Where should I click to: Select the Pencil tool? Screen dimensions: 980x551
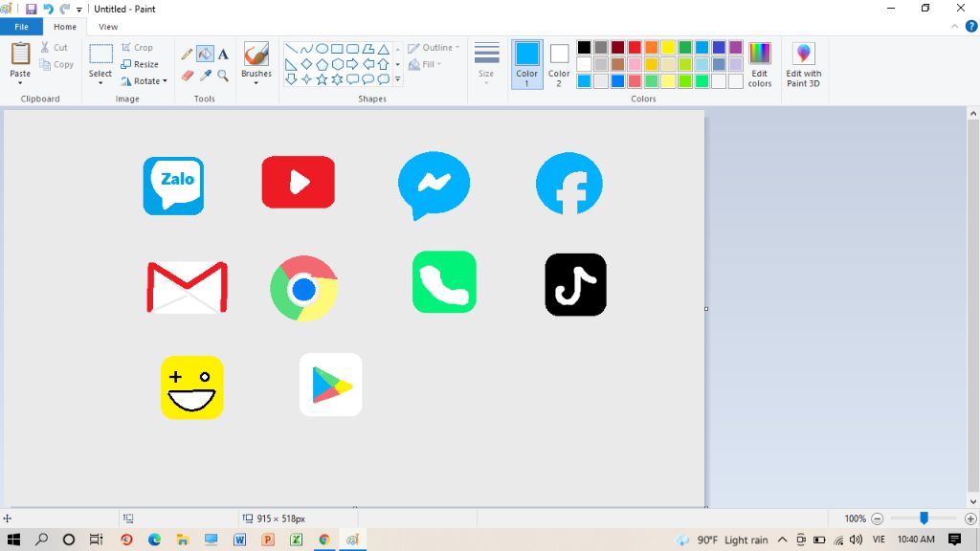point(187,55)
